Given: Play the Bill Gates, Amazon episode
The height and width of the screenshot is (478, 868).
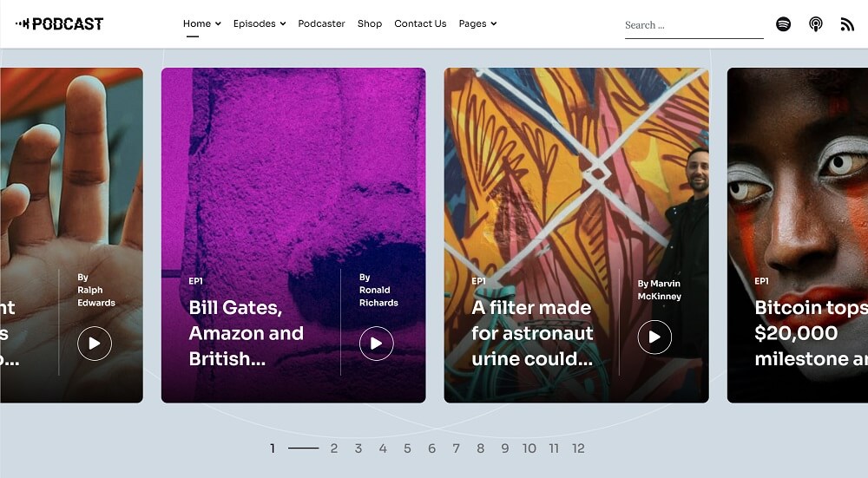Looking at the screenshot, I should tap(376, 344).
